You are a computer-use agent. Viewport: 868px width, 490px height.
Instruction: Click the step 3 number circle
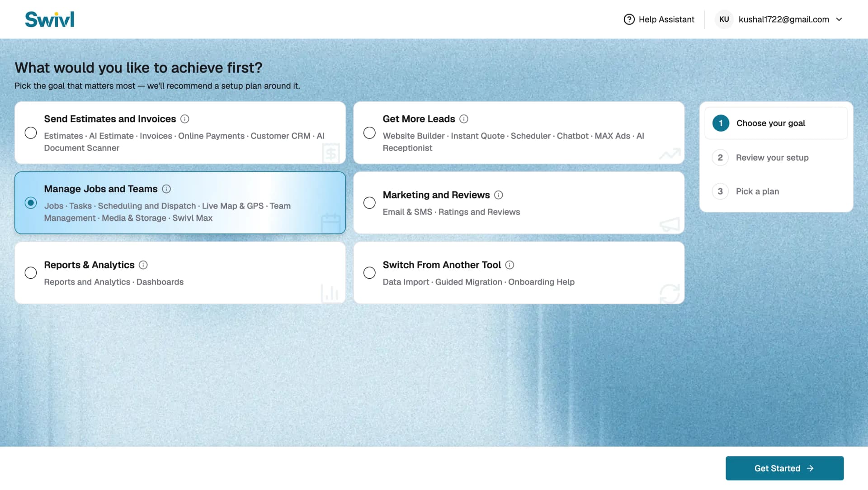click(x=720, y=191)
